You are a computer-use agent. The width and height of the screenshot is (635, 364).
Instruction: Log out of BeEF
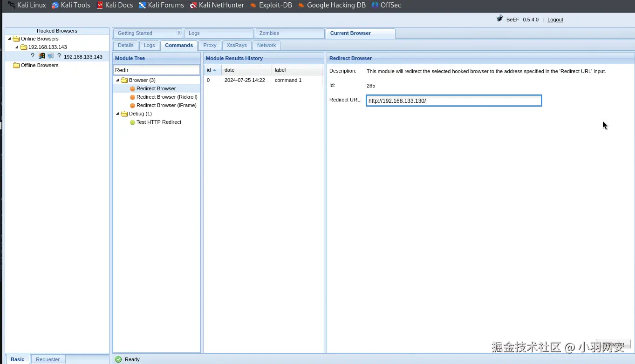coord(555,20)
